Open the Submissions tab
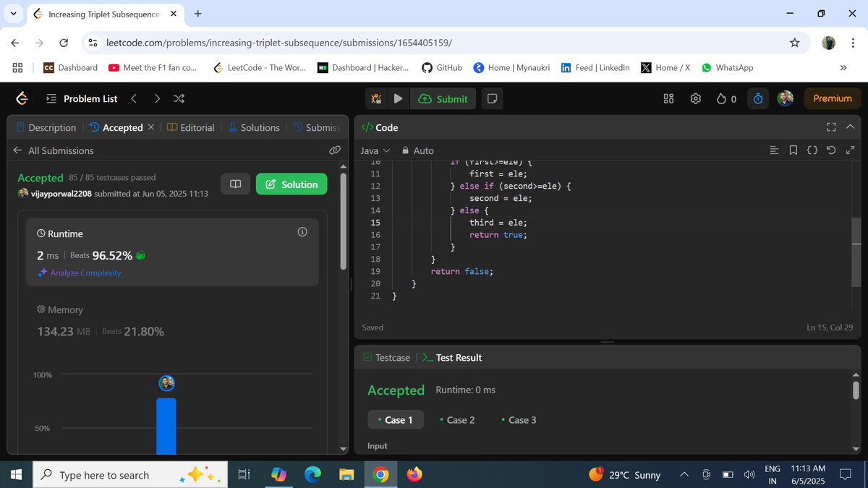The width and height of the screenshot is (868, 488). click(316, 127)
